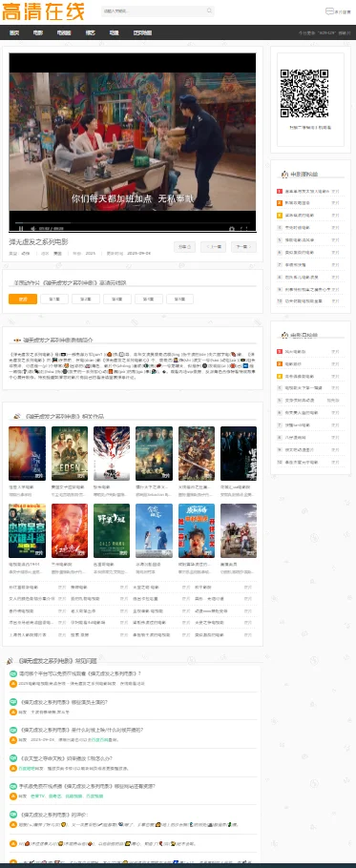Click the QR code image in sidebar
356x868 pixels.
coord(304,93)
